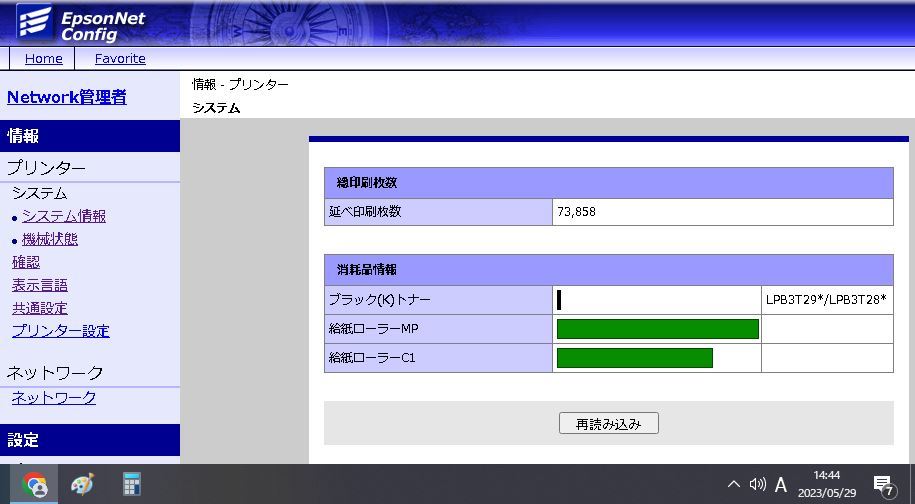Click the ブラック(K)トナー label

tap(379, 300)
